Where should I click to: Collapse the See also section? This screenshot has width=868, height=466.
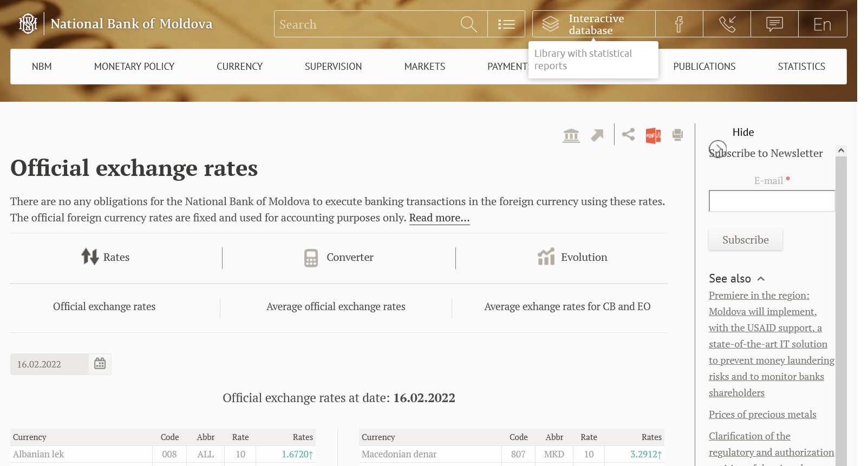pyautogui.click(x=761, y=279)
